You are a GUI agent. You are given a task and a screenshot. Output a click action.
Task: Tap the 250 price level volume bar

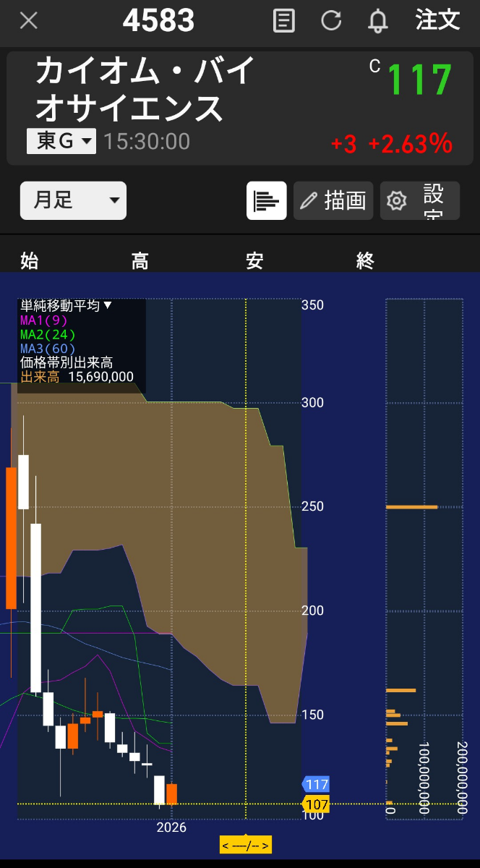pyautogui.click(x=412, y=507)
